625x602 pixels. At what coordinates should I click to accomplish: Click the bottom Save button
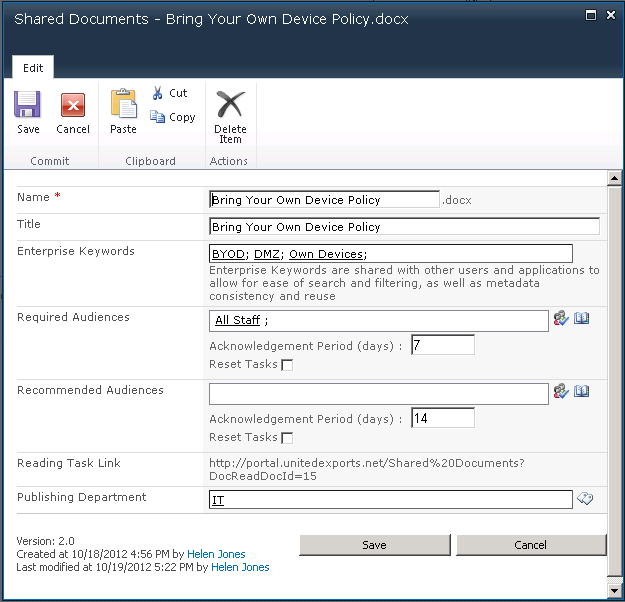(375, 545)
